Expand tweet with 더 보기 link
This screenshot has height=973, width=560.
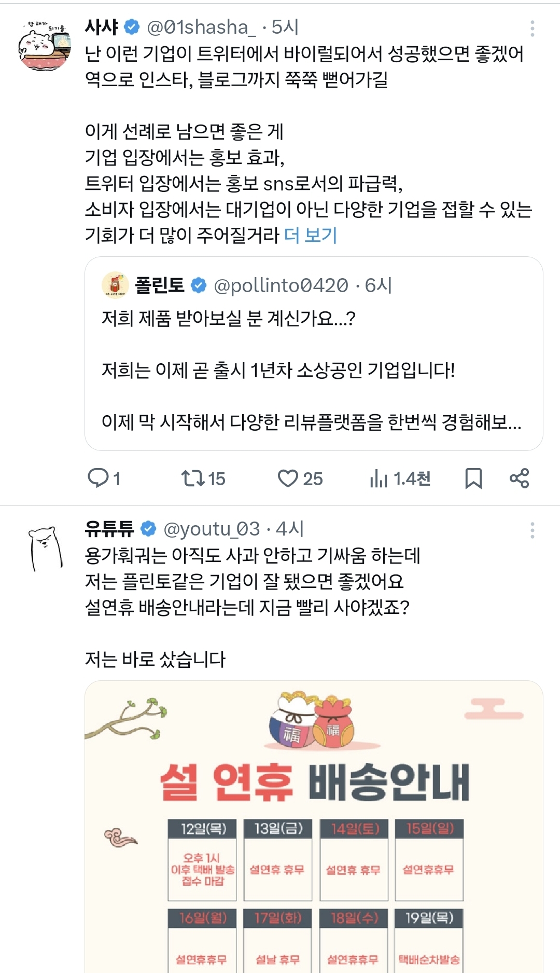point(311,235)
